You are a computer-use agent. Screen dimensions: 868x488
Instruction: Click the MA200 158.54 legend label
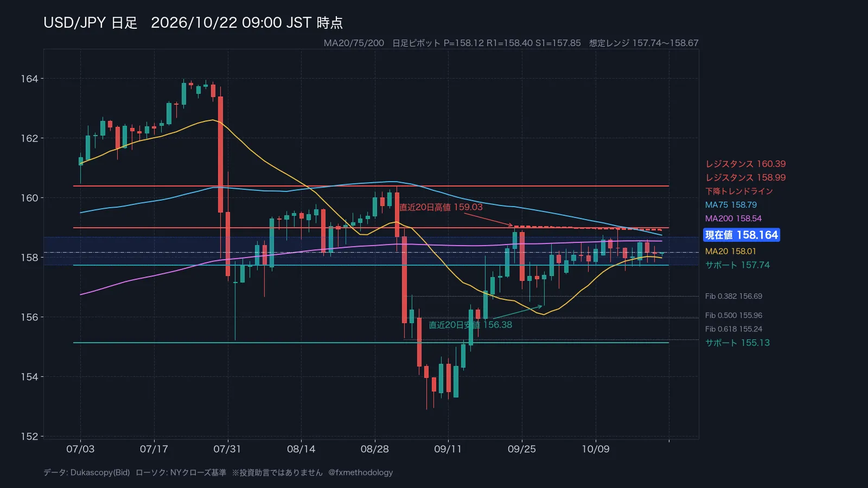point(733,219)
